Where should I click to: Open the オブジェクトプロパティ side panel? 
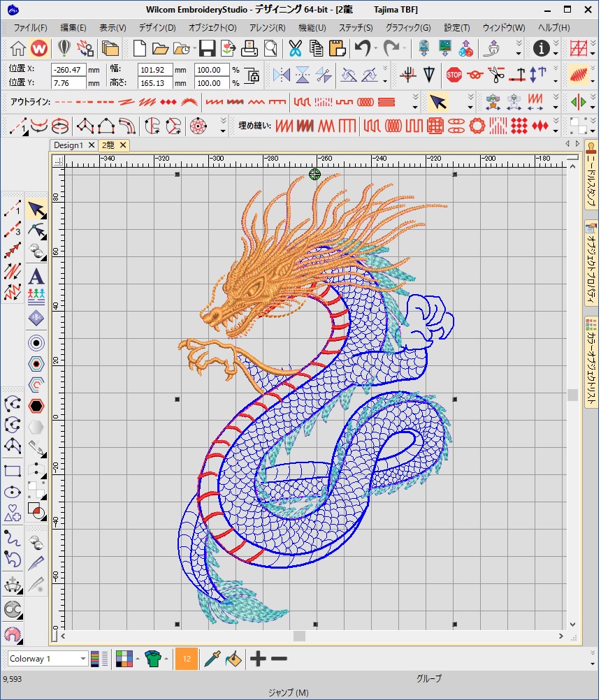591,264
